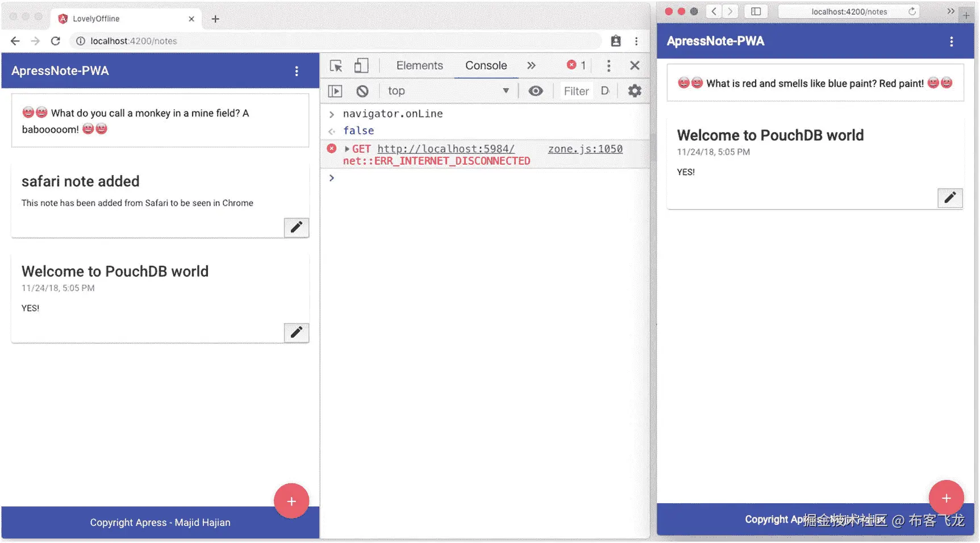Click the 'false' console result

(358, 131)
